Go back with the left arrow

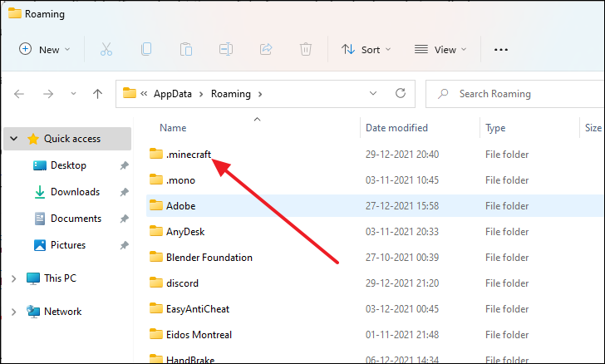click(x=19, y=94)
